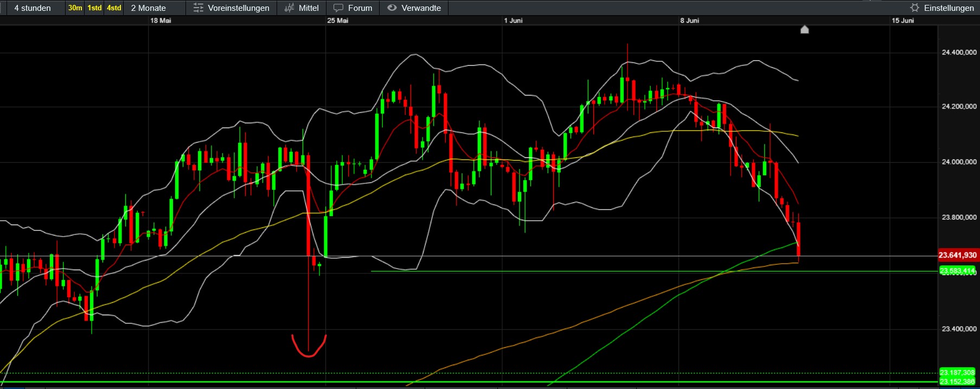Click the 24.000,000 price axis label
The height and width of the screenshot is (389, 980).
(959, 162)
